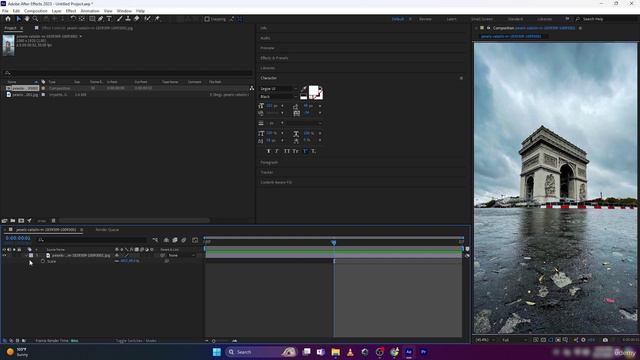The image size is (640, 360).
Task: Click the eyedropper in Character panel
Action: tap(304, 89)
